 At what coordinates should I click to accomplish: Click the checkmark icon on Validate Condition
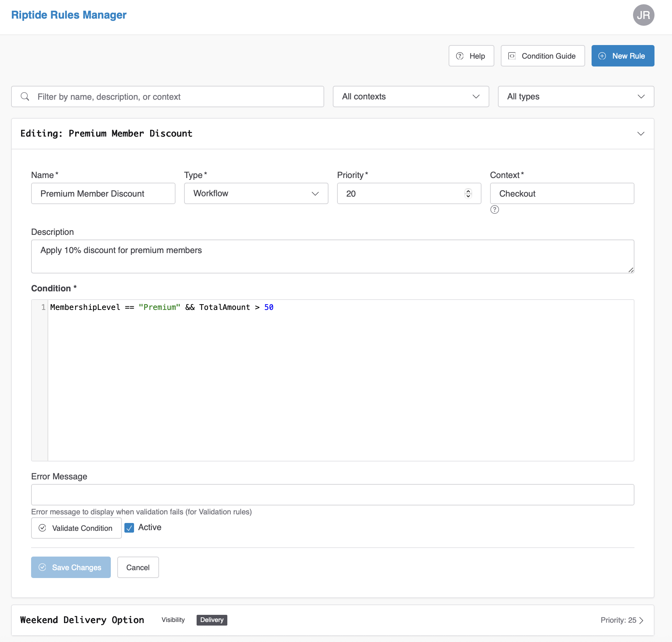click(x=42, y=528)
